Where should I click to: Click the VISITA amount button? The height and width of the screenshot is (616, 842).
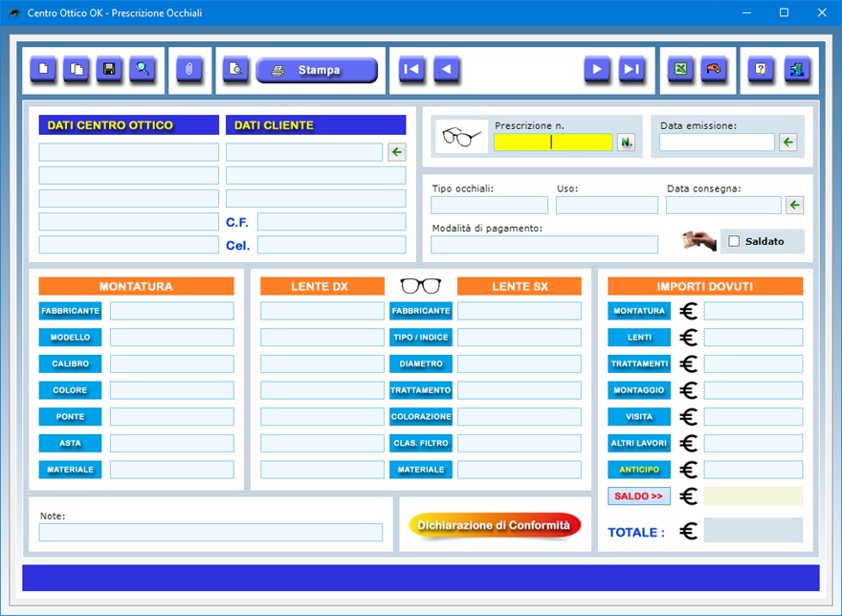click(x=639, y=417)
